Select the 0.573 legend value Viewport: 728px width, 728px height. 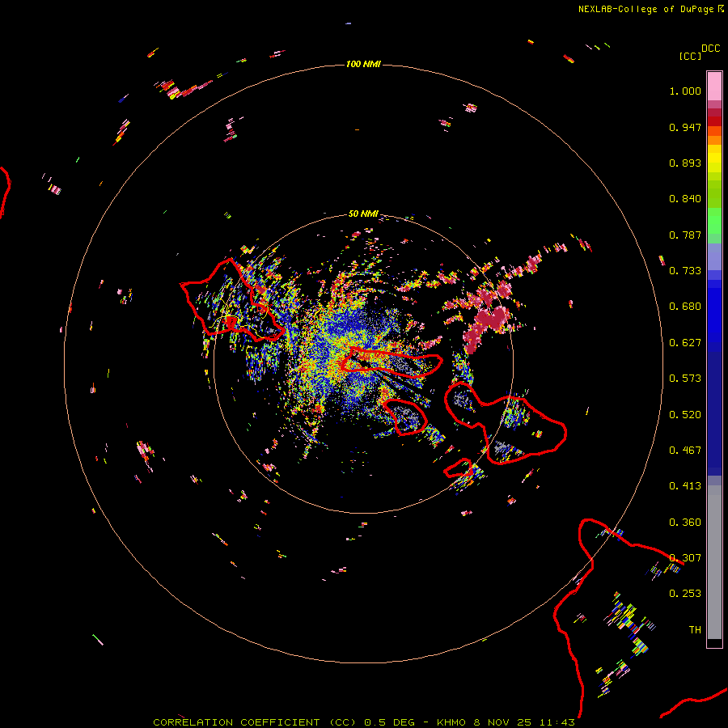coord(685,379)
